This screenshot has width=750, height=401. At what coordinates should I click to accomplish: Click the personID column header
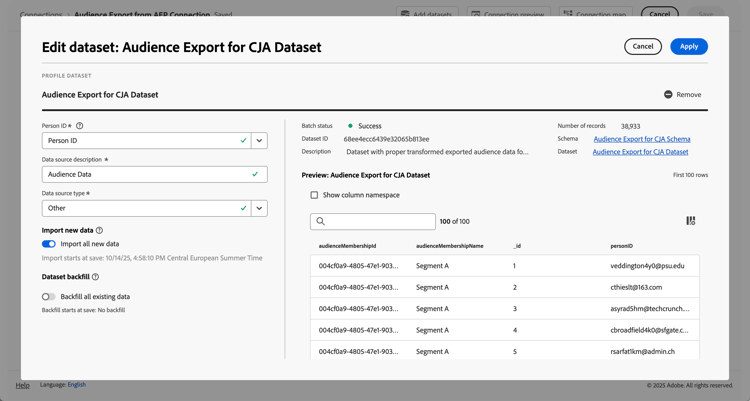[x=621, y=246]
